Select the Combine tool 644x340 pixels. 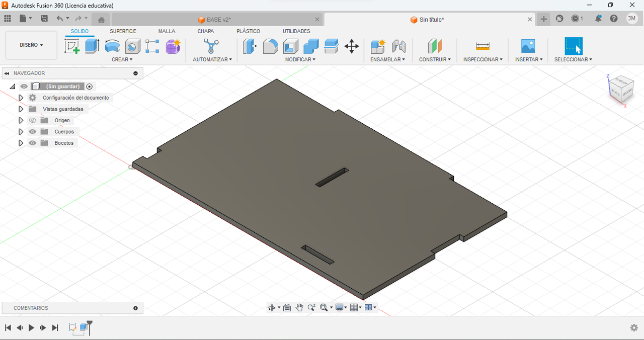point(311,46)
